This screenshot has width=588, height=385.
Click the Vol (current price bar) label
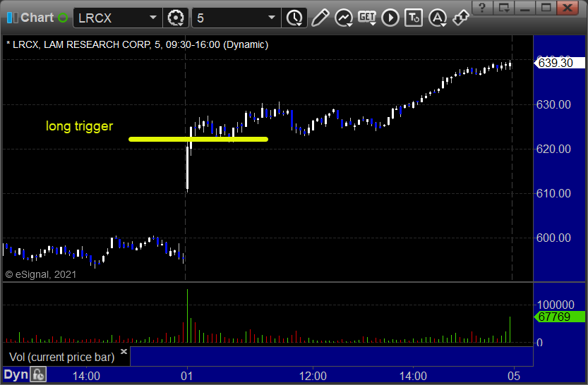click(x=62, y=357)
